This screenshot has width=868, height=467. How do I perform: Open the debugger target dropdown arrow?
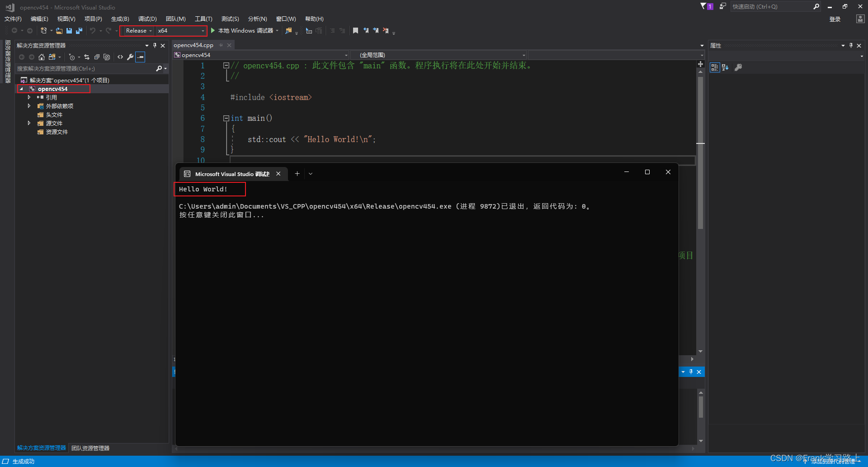(x=277, y=31)
